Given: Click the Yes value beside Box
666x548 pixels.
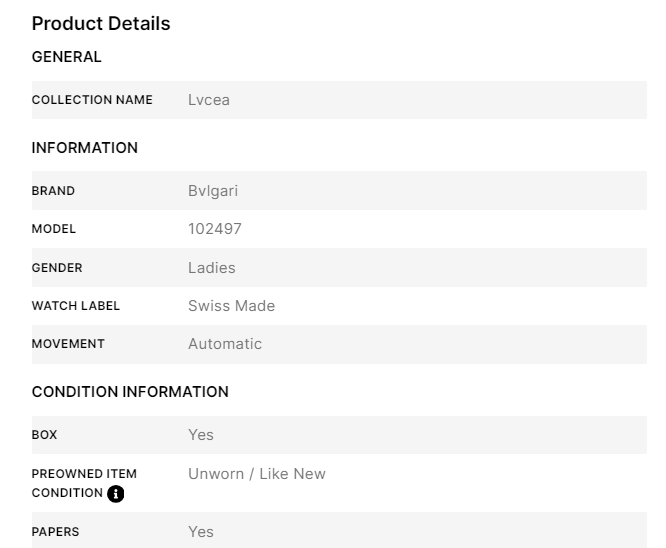Looking at the screenshot, I should point(201,435).
